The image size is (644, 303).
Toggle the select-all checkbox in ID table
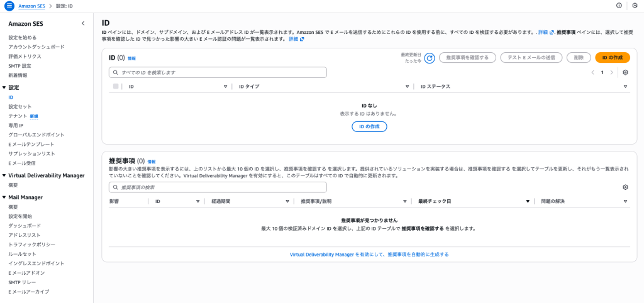[x=116, y=86]
